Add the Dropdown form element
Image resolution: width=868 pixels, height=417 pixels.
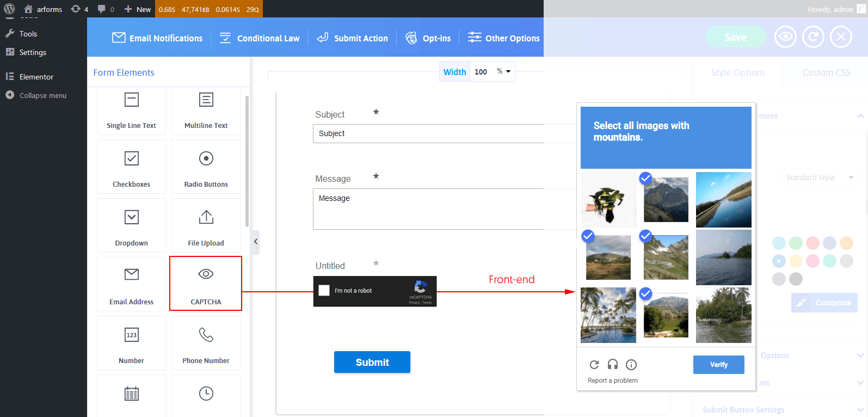tap(131, 225)
